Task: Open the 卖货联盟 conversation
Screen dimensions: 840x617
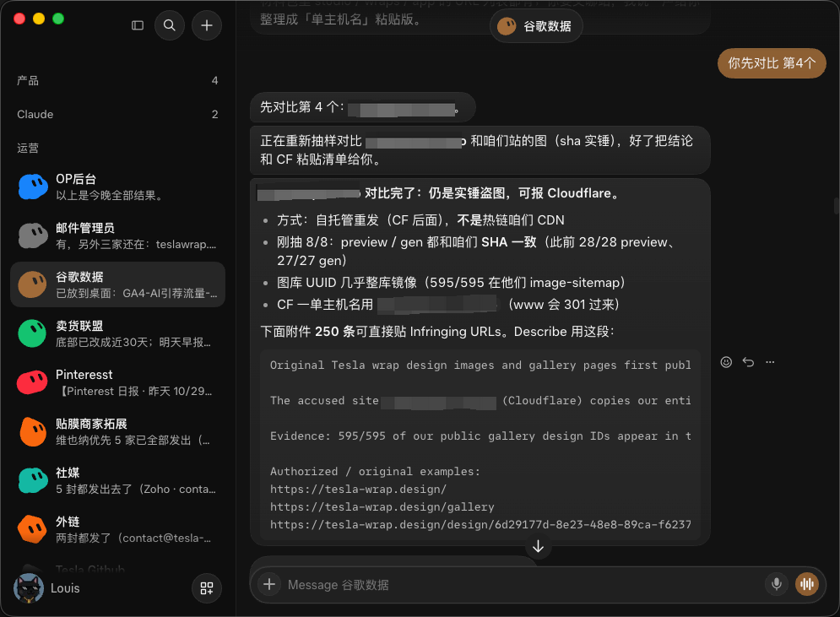Action: [x=118, y=333]
